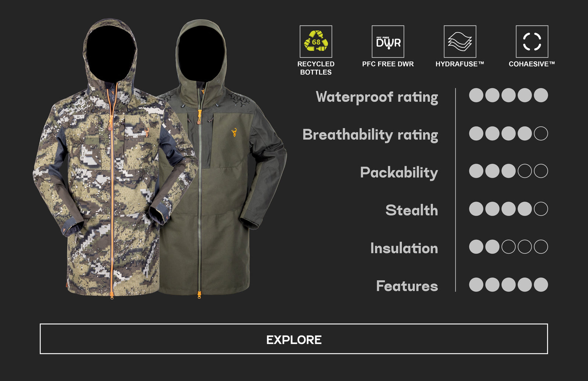
Task: Click the first filled Features dot
Action: click(x=476, y=284)
